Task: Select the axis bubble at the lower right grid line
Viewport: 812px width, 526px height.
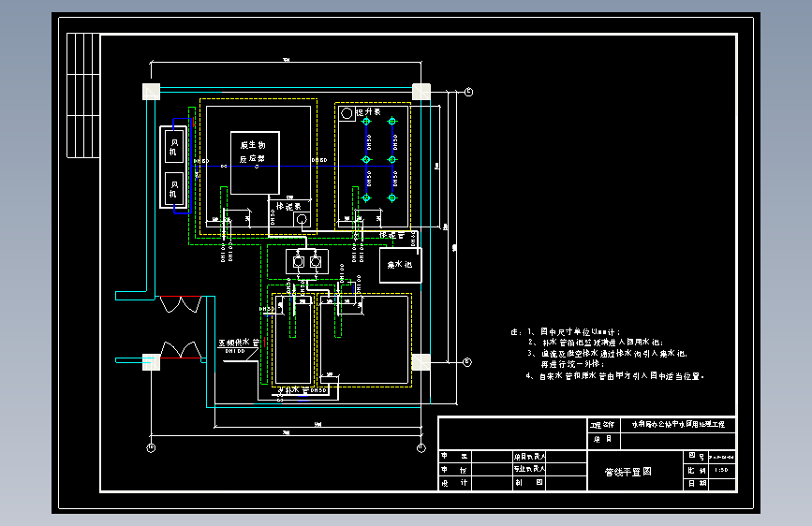Action: point(467,362)
